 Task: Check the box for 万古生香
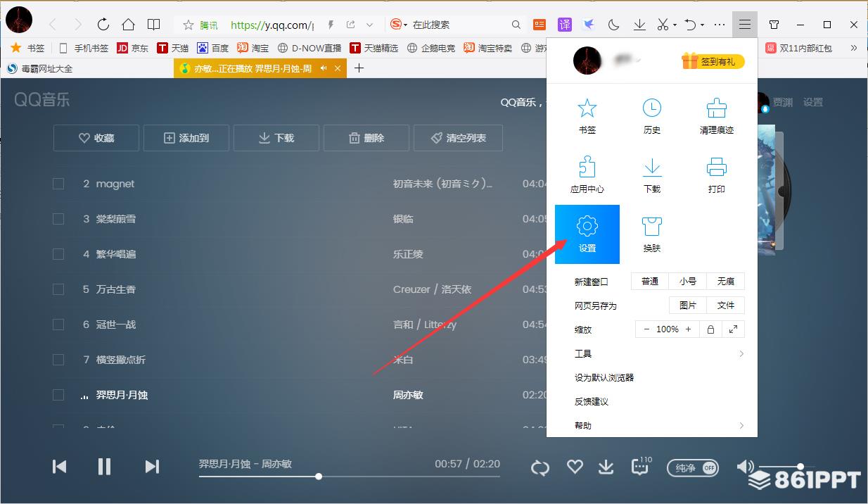58,289
